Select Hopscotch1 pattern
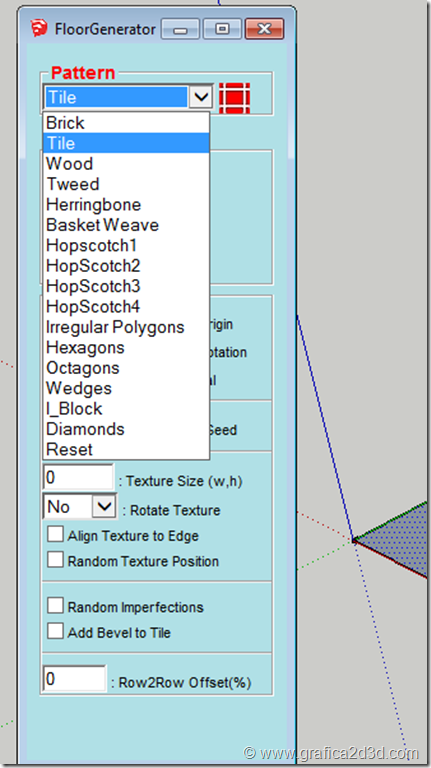The width and height of the screenshot is (431, 768). coord(126,245)
